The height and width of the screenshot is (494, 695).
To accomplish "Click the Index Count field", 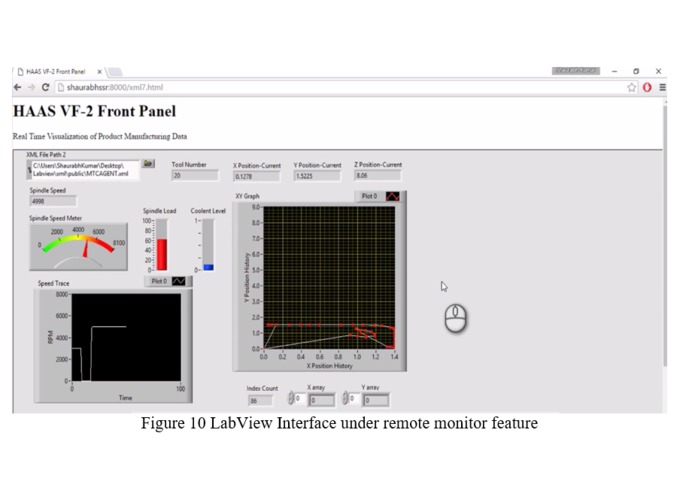I will click(260, 401).
